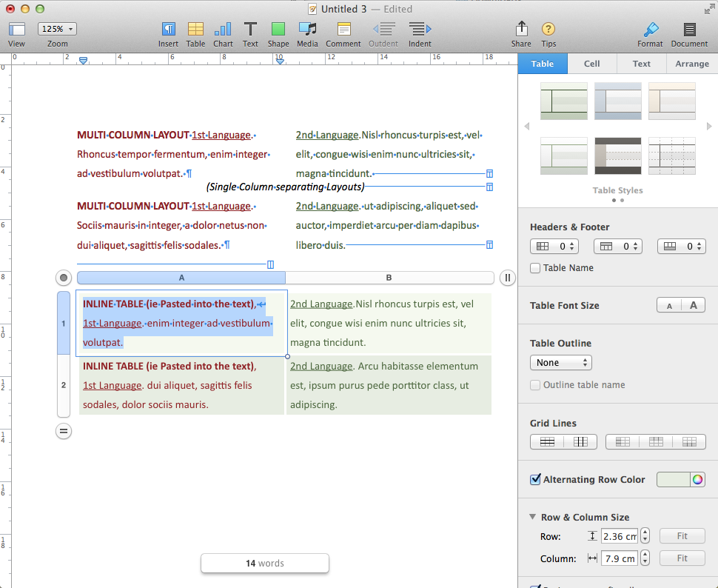Click the Insert toolbar icon
The image size is (718, 588).
coord(168,30)
